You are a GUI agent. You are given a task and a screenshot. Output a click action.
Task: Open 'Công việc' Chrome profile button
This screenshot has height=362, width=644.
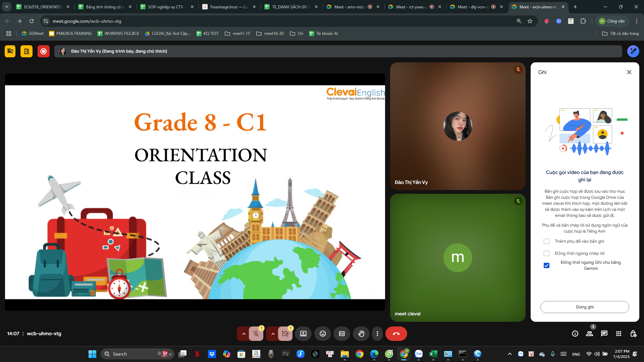(x=612, y=21)
